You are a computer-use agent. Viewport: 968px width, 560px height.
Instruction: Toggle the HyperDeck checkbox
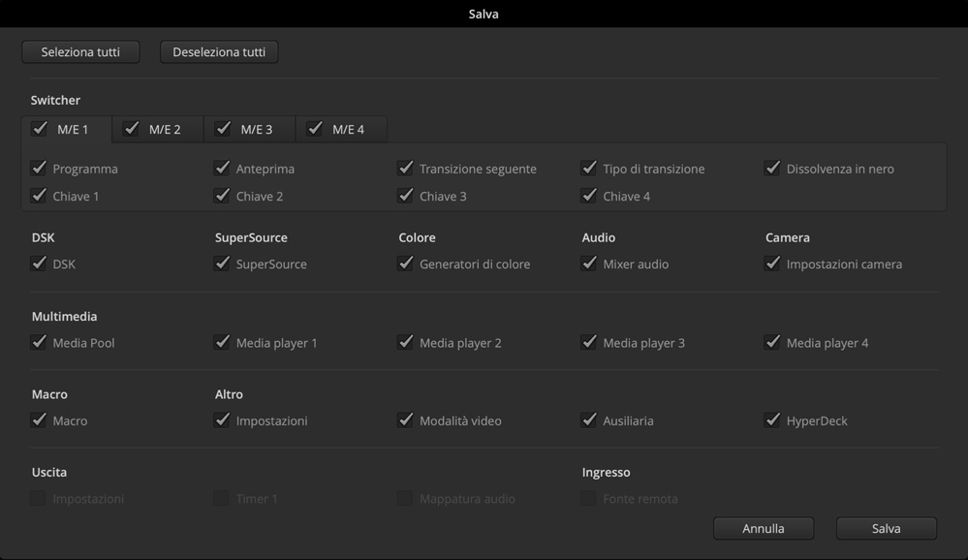point(772,420)
